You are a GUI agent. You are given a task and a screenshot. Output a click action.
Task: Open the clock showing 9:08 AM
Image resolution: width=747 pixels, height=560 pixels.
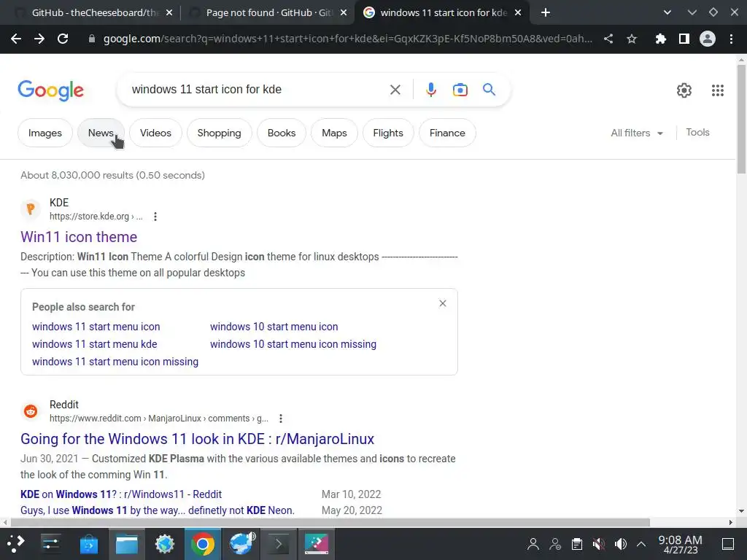(681, 544)
